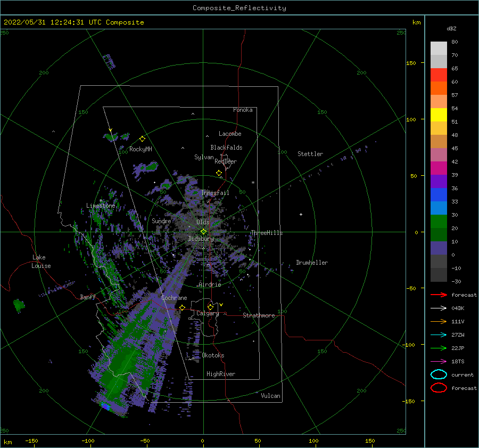This screenshot has height=448, width=479.
Task: Pick the orange 60-57 dBZ color swatch
Action: 439,88
